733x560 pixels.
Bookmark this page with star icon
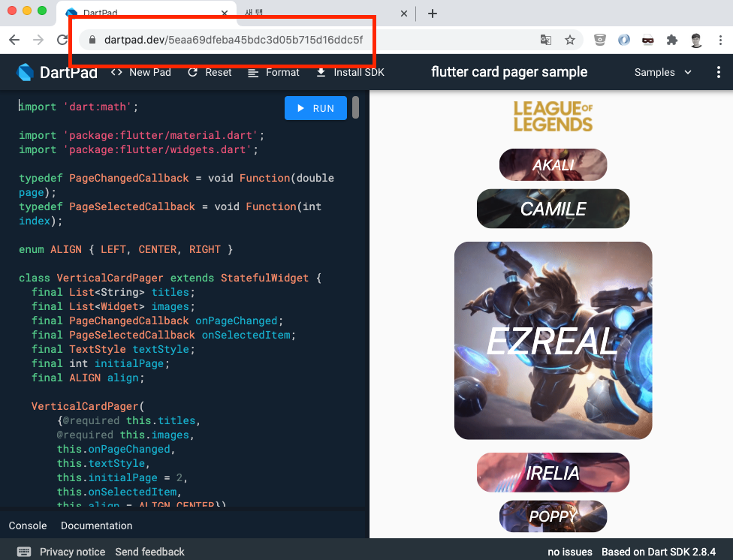tap(570, 40)
